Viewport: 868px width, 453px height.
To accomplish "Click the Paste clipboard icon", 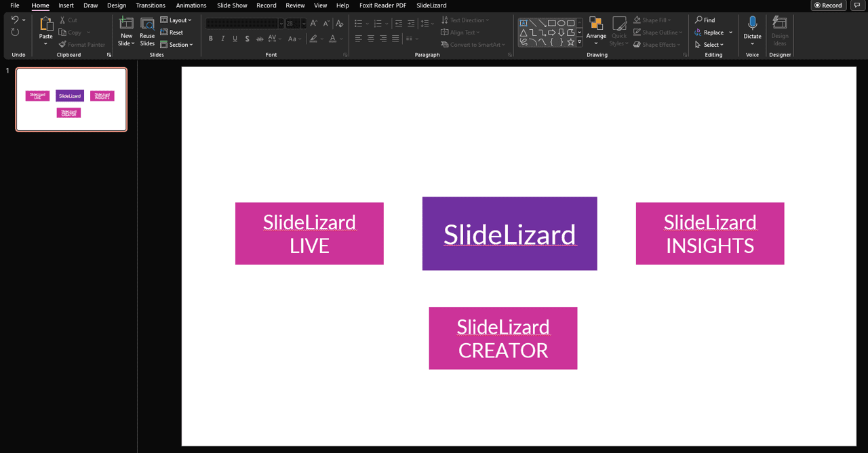I will (x=45, y=24).
